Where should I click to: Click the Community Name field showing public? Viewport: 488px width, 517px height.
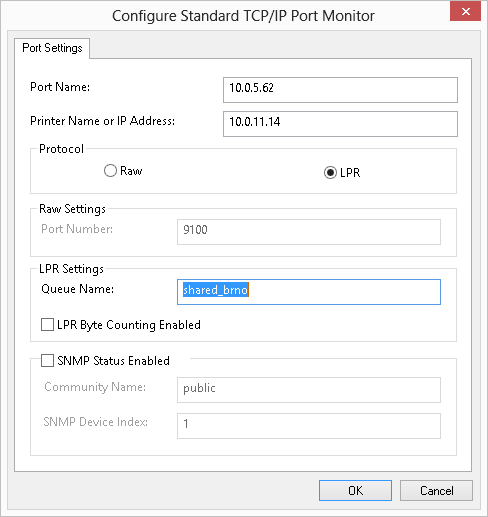309,390
